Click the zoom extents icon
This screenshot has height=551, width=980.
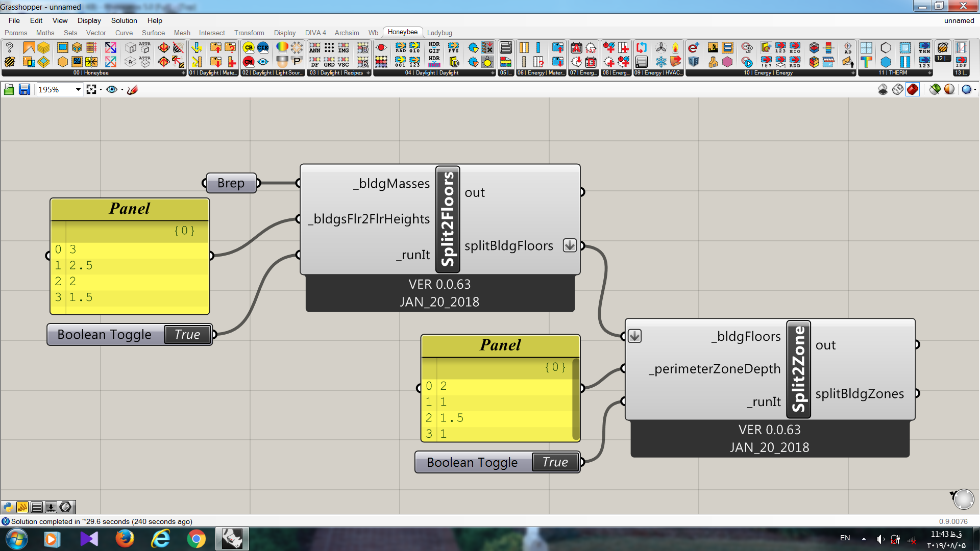click(91, 90)
